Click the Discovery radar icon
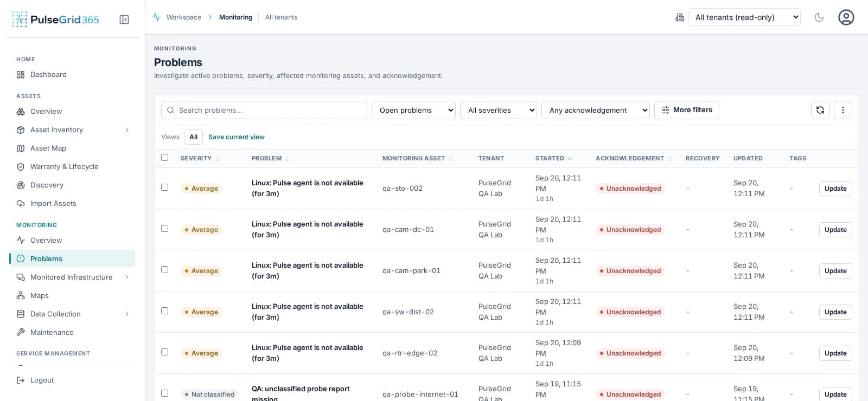 click(x=21, y=185)
